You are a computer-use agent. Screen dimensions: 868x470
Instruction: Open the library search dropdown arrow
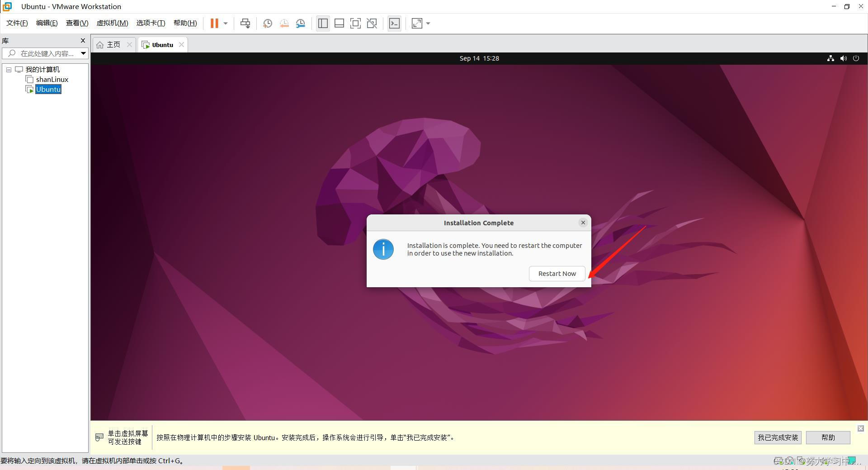click(83, 53)
